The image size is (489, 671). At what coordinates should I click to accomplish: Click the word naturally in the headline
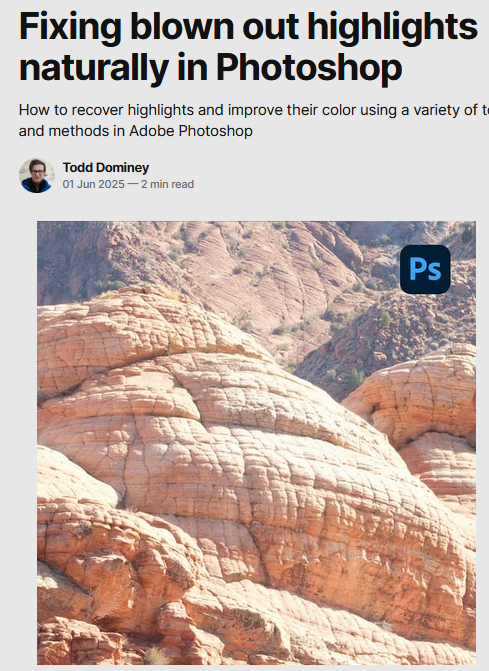[94, 68]
